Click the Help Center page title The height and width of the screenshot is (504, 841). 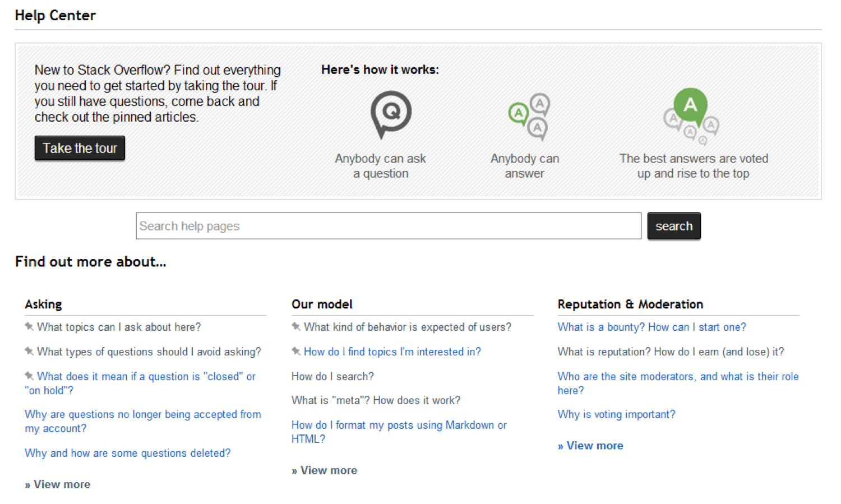pos(55,15)
